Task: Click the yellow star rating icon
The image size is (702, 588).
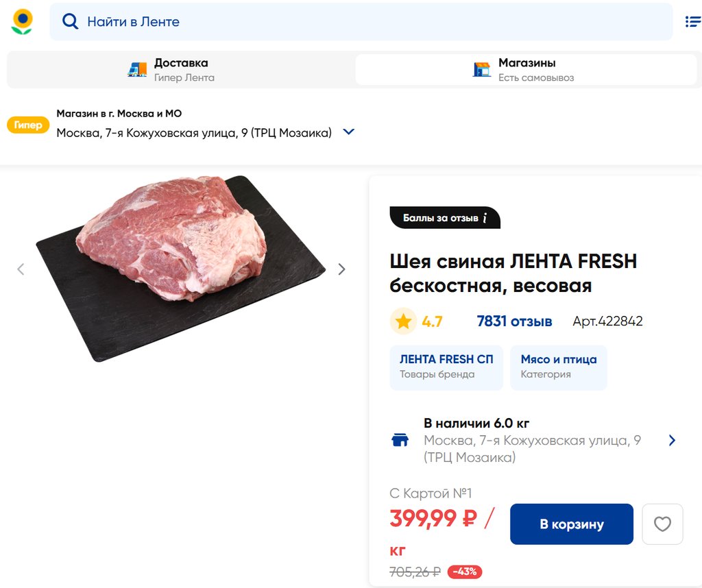Action: (403, 321)
